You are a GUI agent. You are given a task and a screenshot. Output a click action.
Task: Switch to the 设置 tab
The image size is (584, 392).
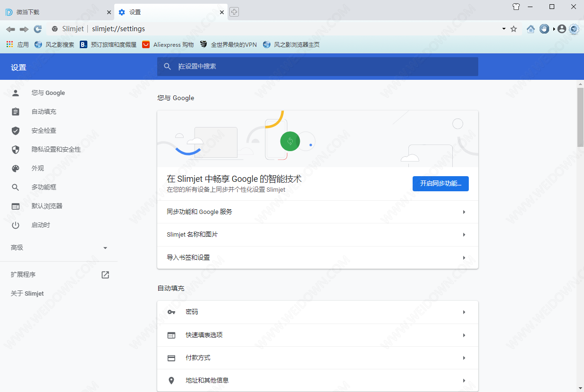pyautogui.click(x=171, y=12)
